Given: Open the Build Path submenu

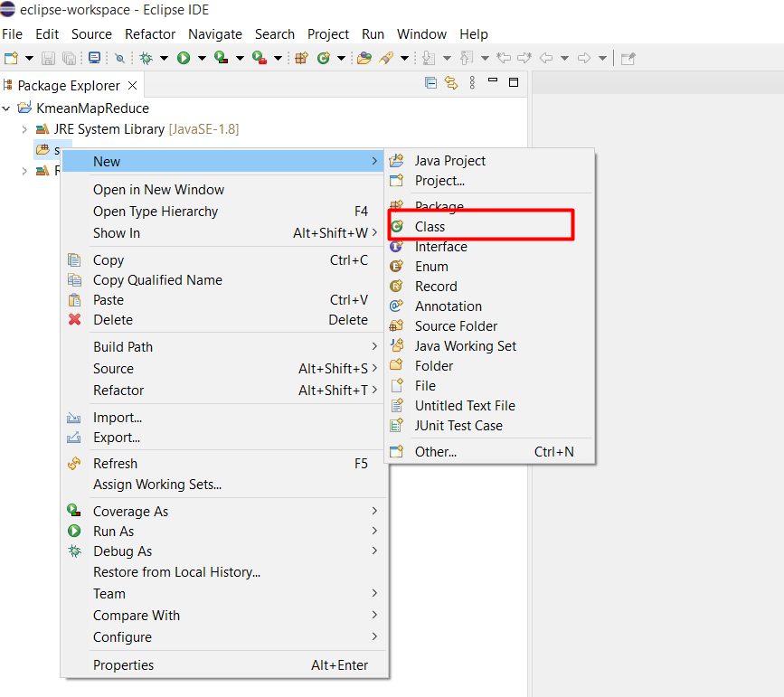Looking at the screenshot, I should tap(123, 347).
